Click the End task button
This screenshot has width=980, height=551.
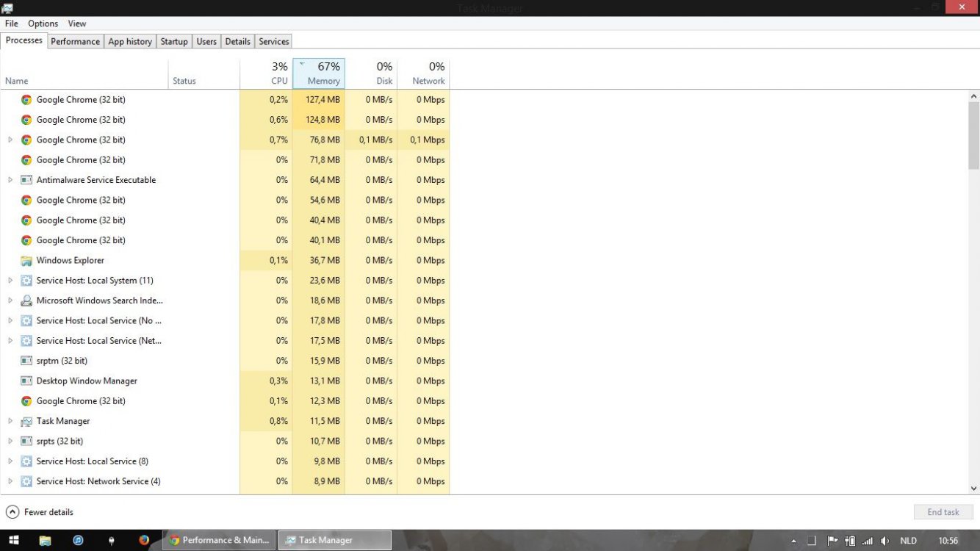pos(943,512)
